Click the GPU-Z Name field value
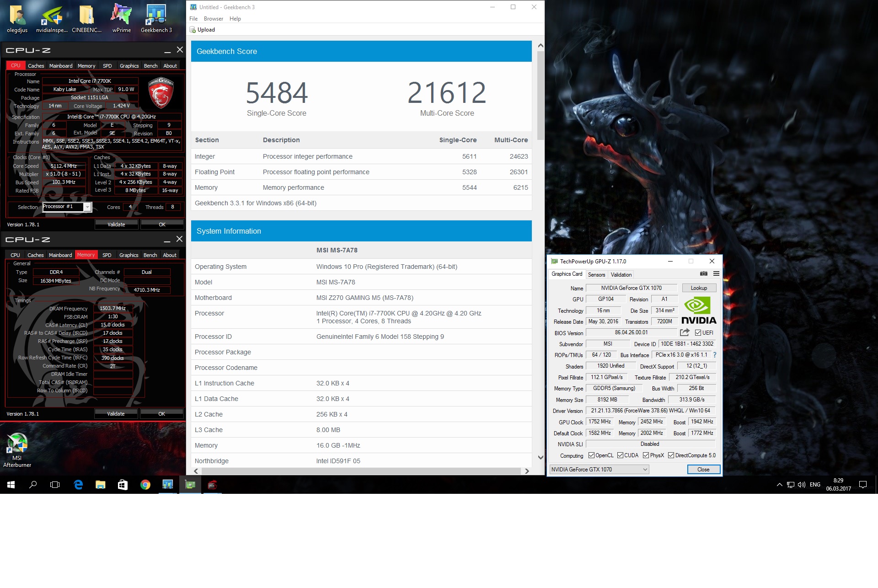Viewport: 878px width, 588px height. click(631, 288)
